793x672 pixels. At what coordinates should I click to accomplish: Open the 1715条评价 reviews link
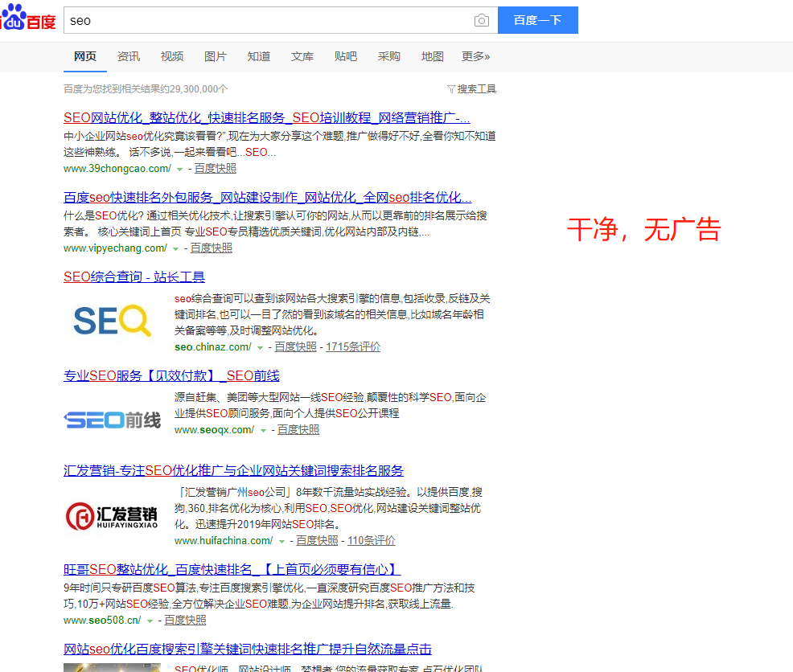click(353, 347)
